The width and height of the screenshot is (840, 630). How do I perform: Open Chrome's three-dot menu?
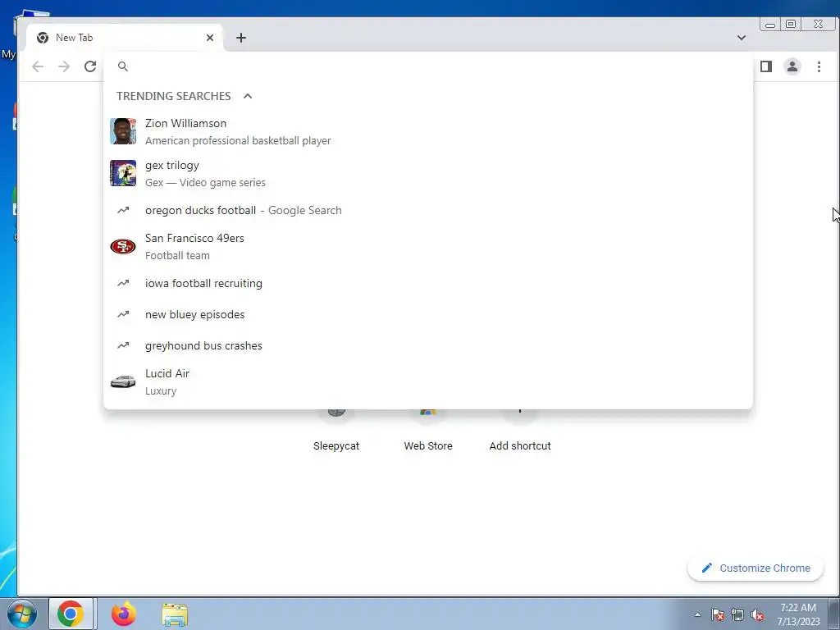(819, 66)
